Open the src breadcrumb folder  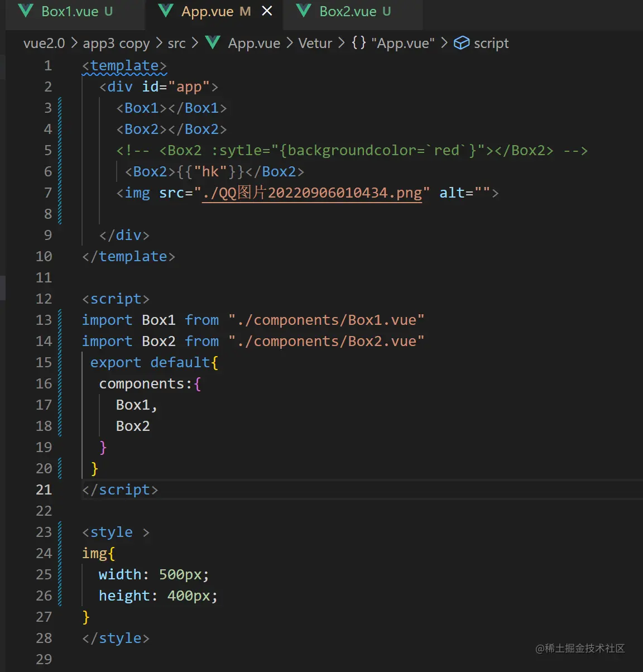(x=176, y=44)
